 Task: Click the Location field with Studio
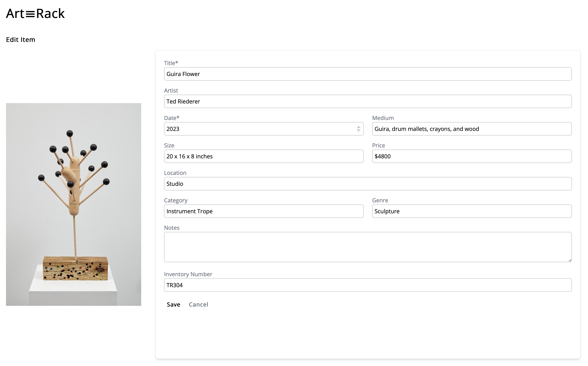click(x=368, y=184)
